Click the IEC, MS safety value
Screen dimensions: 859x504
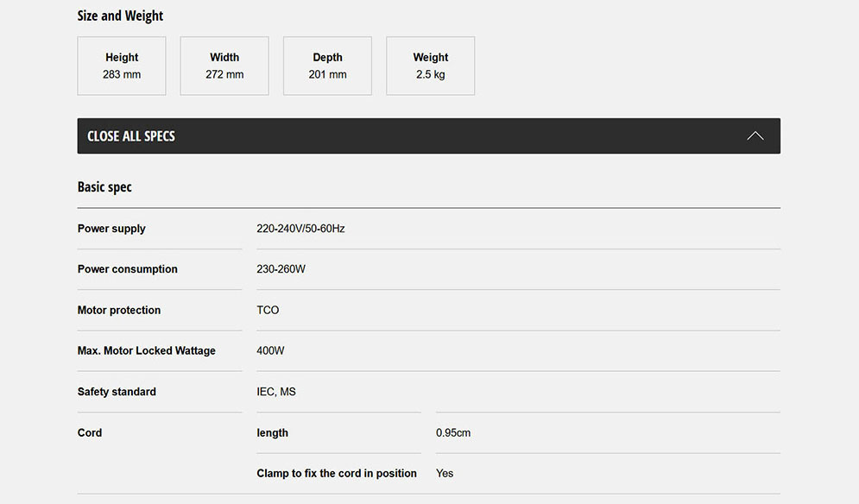[x=275, y=392]
